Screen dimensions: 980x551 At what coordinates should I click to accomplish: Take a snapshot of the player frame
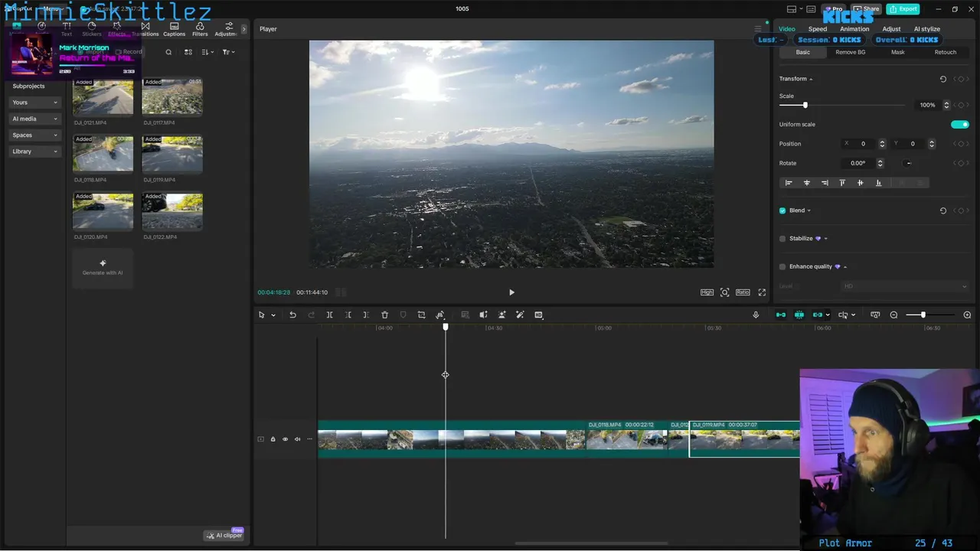[x=724, y=292]
